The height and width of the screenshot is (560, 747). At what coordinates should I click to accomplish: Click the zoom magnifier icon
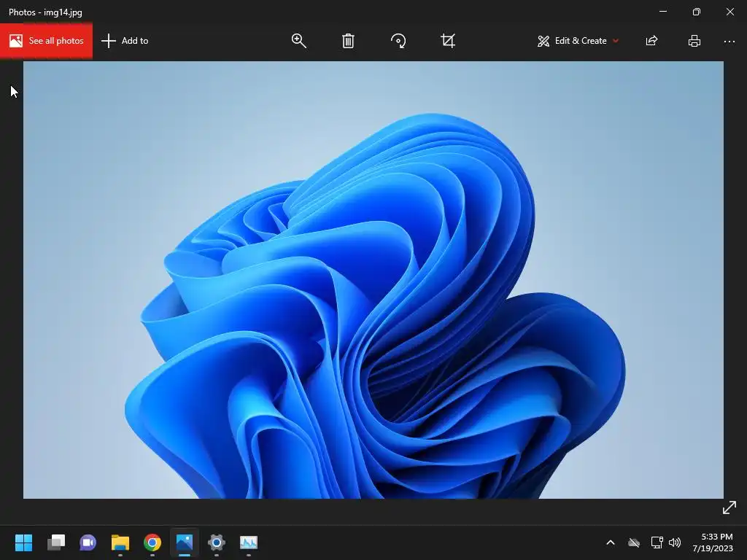[x=298, y=41]
